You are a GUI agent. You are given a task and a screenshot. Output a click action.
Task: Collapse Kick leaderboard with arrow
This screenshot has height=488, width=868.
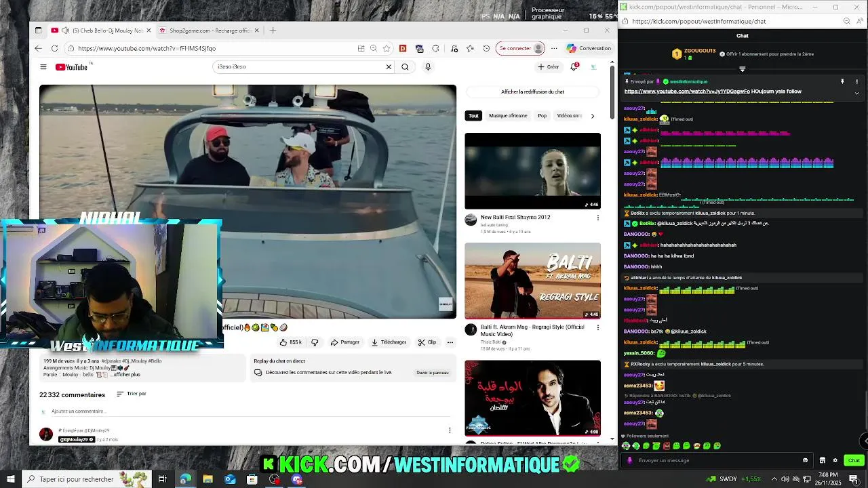pos(742,69)
